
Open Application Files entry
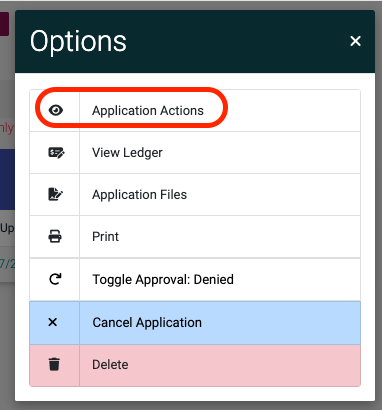[195, 195]
